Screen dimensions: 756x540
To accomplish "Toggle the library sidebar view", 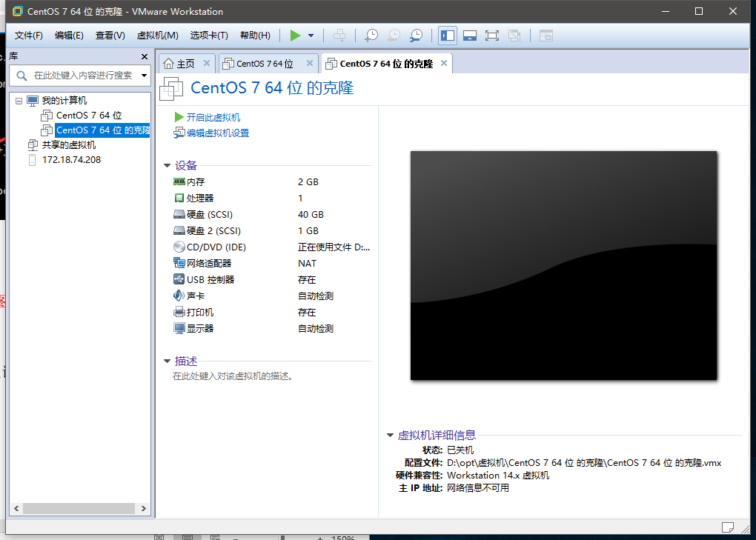I will pyautogui.click(x=448, y=35).
